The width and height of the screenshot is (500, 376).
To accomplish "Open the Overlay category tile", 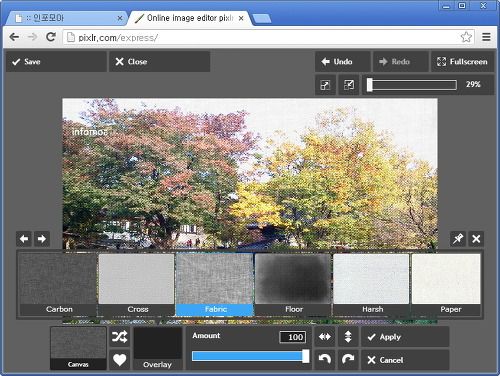I will (x=158, y=348).
